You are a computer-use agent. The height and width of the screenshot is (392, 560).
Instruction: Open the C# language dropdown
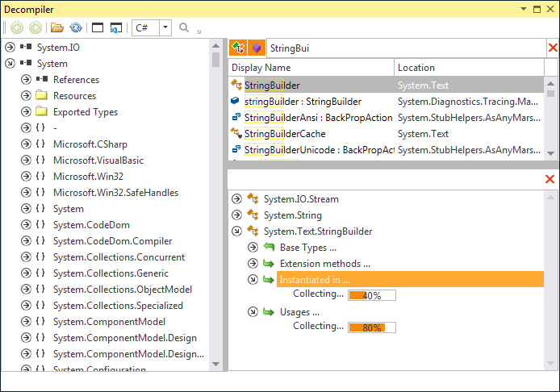pyautogui.click(x=165, y=27)
